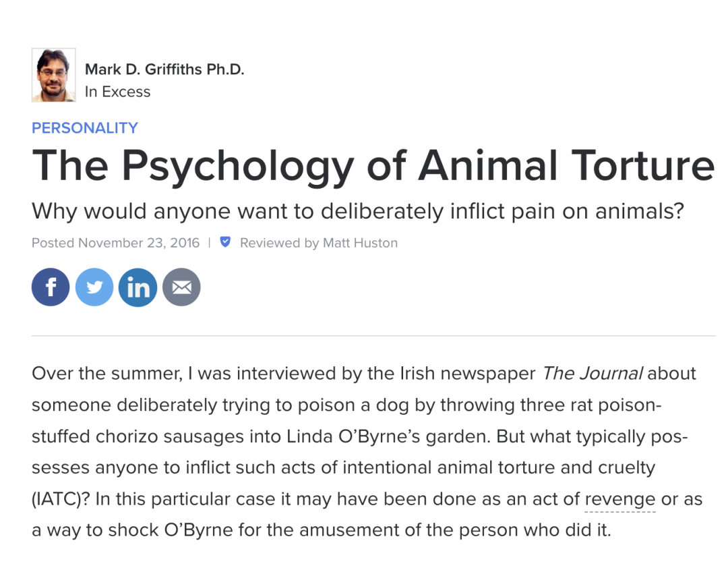
Task: Click the paragraph's last line ending 'did it'
Action: click(x=321, y=530)
